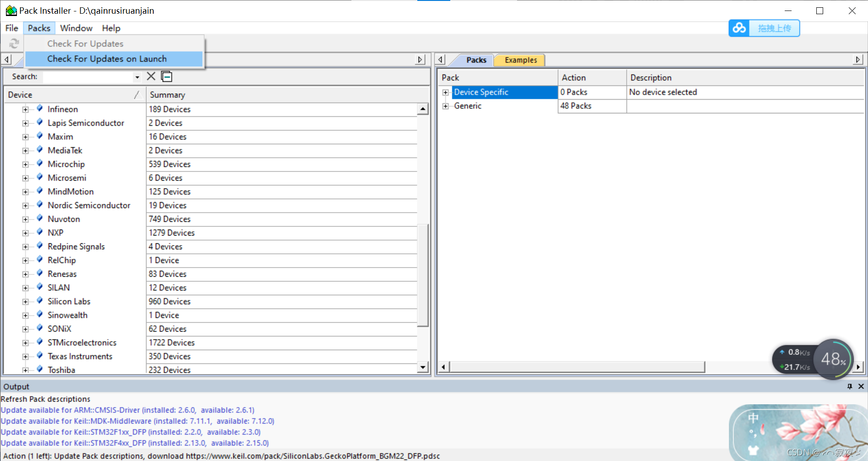Click the refresh packs toolbar icon
Image resolution: width=868 pixels, height=461 pixels.
pyautogui.click(x=14, y=43)
